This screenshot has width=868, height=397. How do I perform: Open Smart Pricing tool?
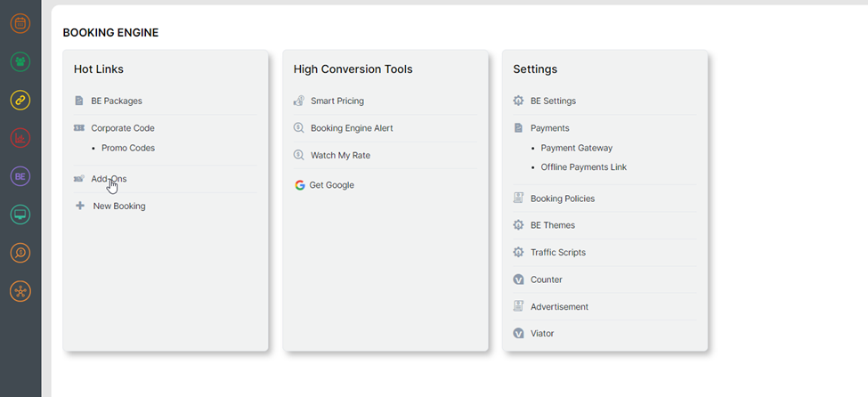[x=337, y=101]
